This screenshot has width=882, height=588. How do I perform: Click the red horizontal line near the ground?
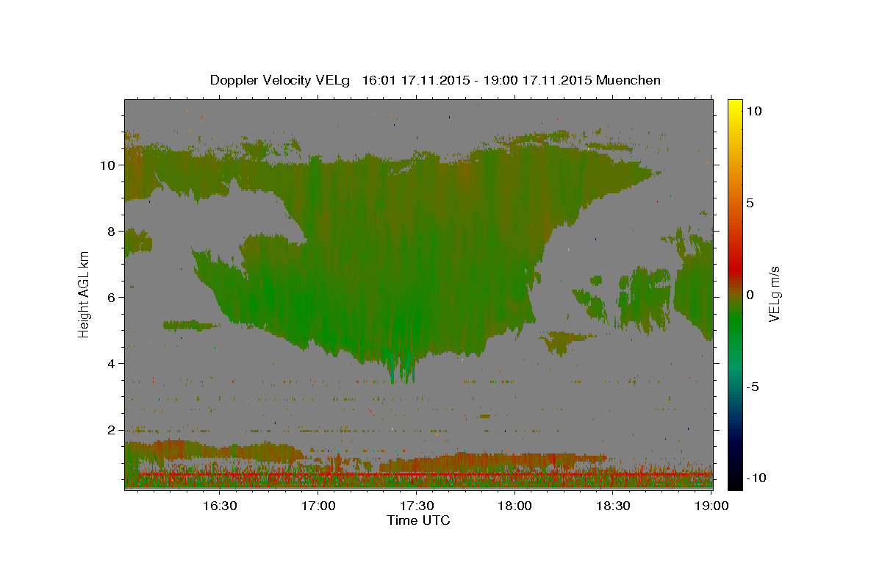pos(419,476)
